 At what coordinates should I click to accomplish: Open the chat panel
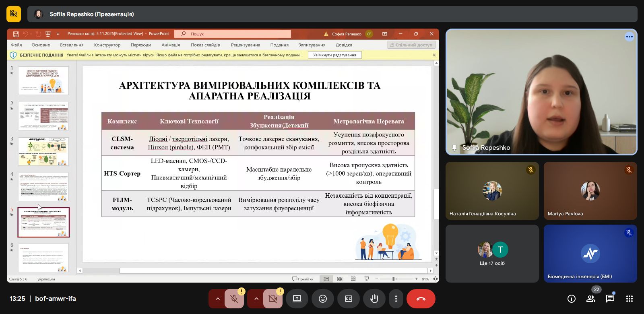click(x=610, y=299)
